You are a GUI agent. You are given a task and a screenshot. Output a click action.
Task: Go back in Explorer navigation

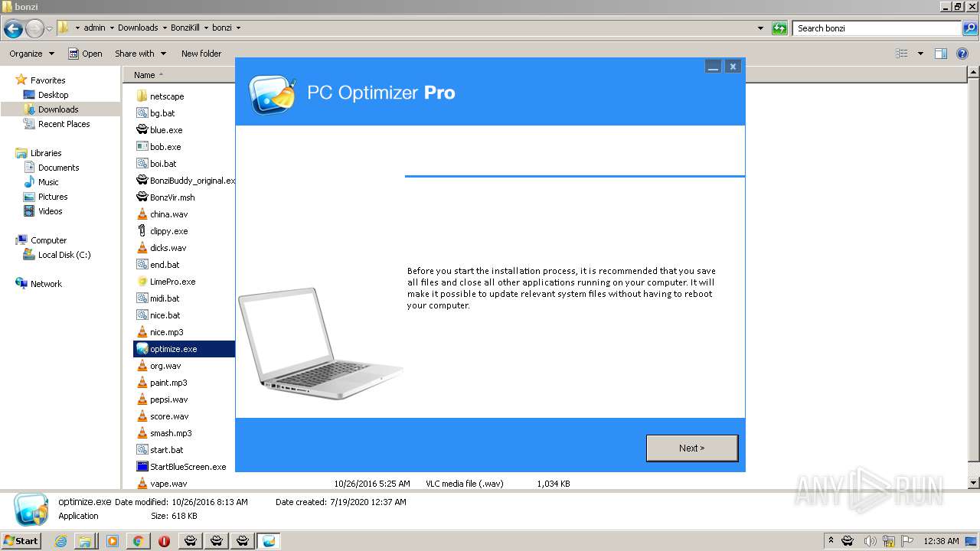pyautogui.click(x=13, y=28)
